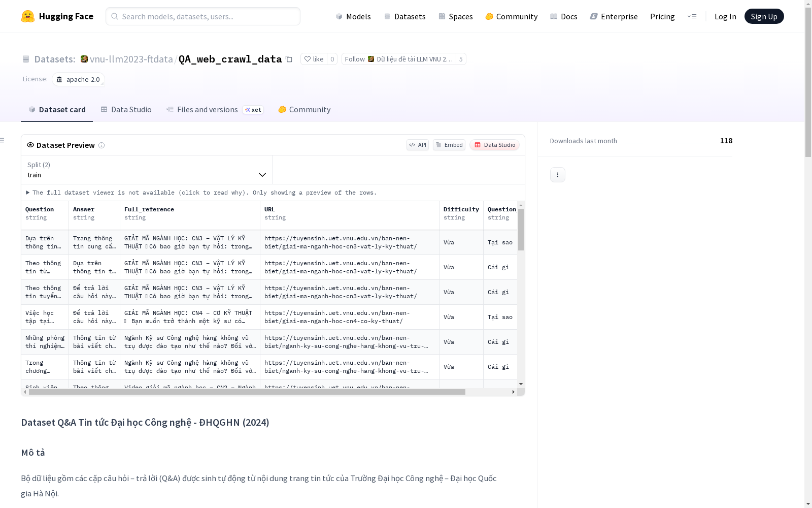Open Data Studio from preview header button

pos(494,145)
